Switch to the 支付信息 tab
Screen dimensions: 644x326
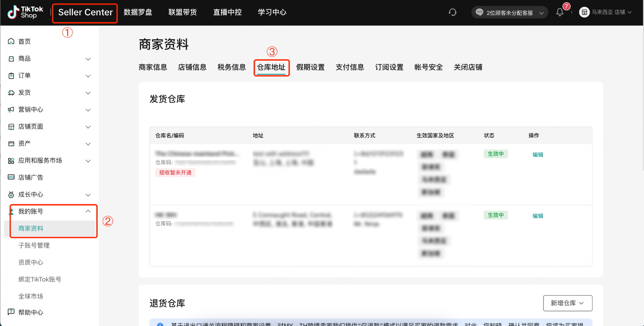pyautogui.click(x=350, y=67)
